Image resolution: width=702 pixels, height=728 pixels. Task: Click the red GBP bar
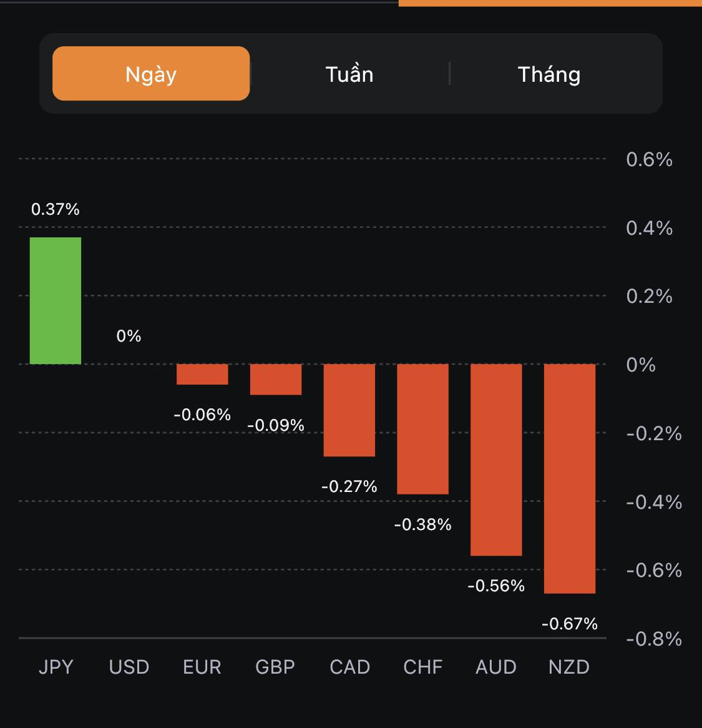coord(276,379)
